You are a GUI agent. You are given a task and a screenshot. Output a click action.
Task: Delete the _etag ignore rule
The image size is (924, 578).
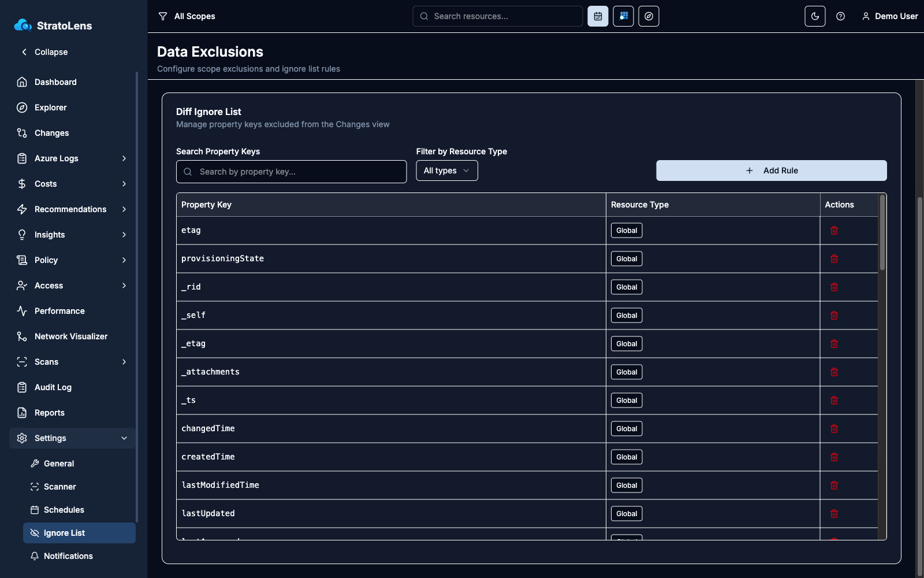pyautogui.click(x=834, y=344)
